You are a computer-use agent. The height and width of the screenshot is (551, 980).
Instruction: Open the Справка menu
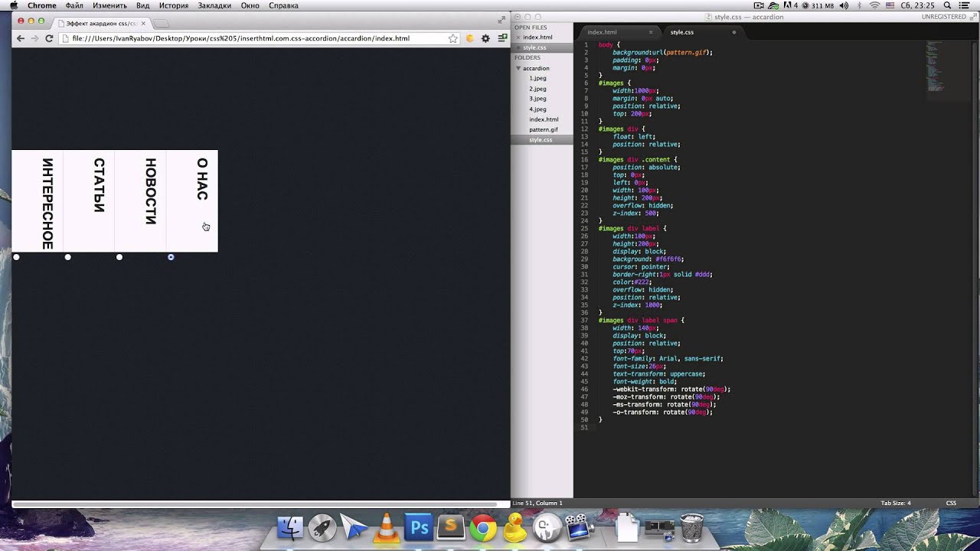click(x=283, y=5)
